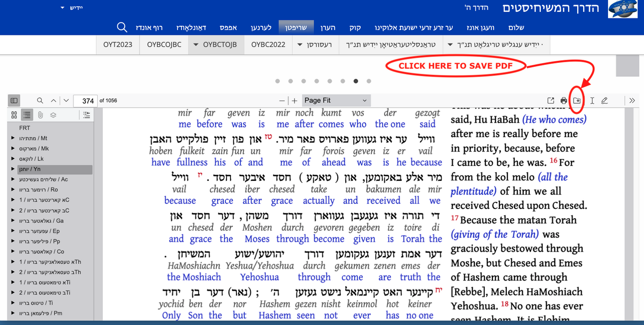The width and height of the screenshot is (644, 325).
Task: Open the דאַונלאָדז menu item
Action: click(191, 27)
